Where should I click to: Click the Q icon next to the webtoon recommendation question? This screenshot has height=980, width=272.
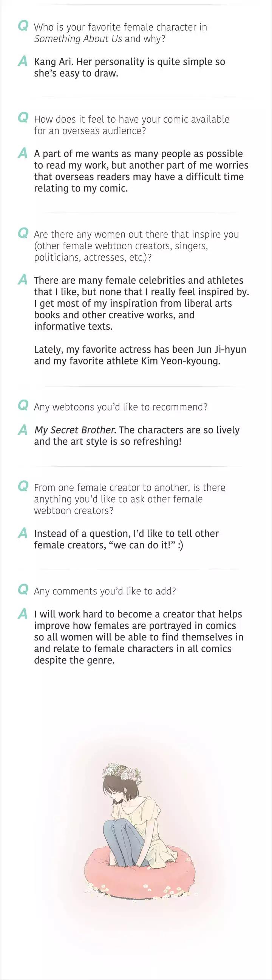tap(23, 406)
